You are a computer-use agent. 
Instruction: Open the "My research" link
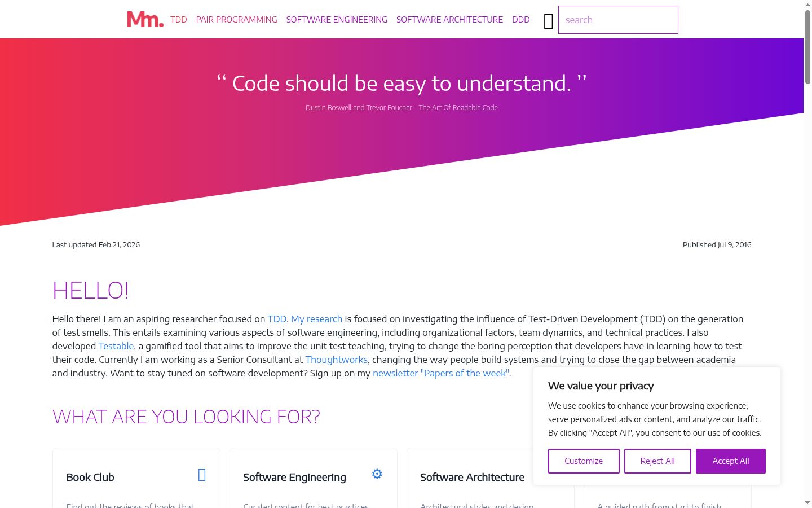pyautogui.click(x=316, y=319)
